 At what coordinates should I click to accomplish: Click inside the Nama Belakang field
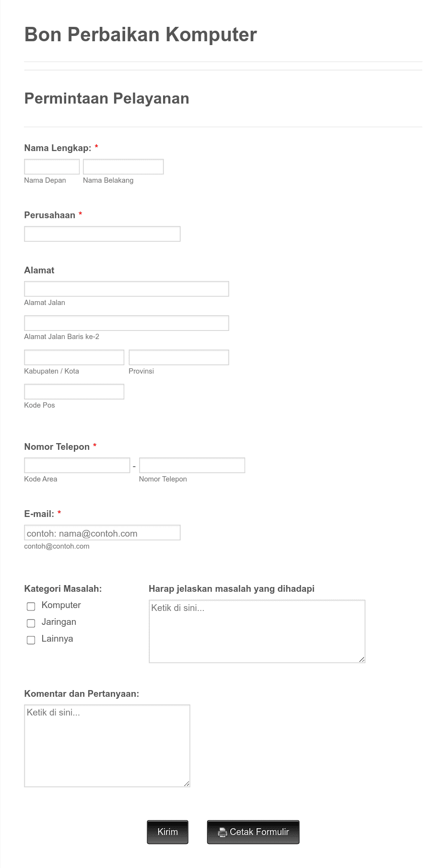click(x=123, y=166)
